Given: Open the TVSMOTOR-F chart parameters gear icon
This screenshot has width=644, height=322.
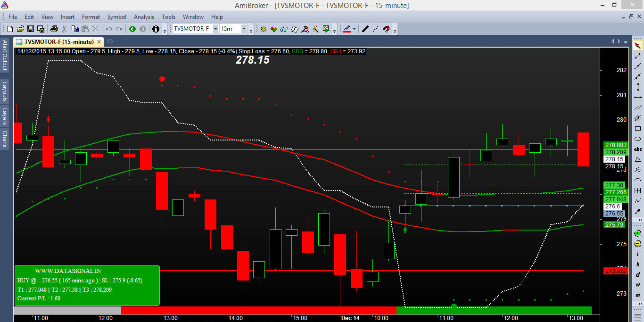Looking at the screenshot, I should point(264,29).
